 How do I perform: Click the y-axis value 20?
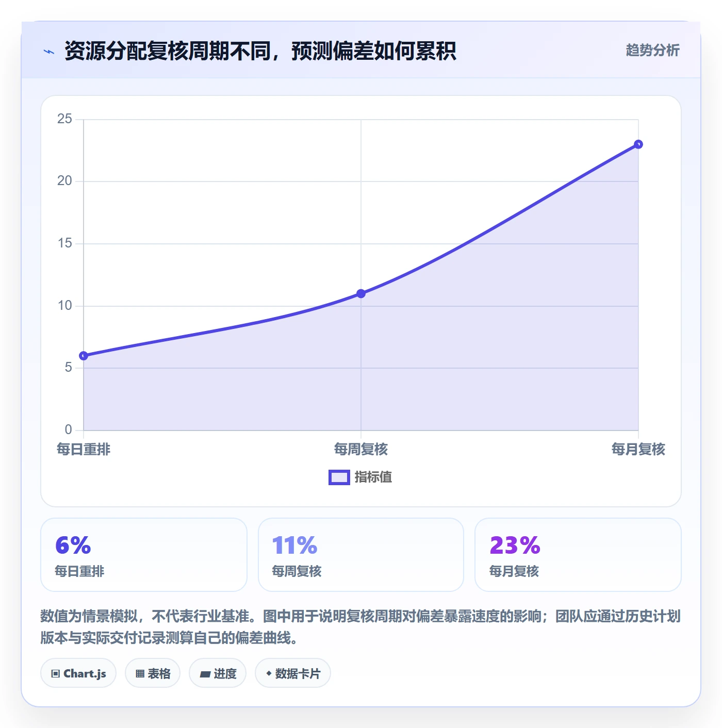point(64,181)
